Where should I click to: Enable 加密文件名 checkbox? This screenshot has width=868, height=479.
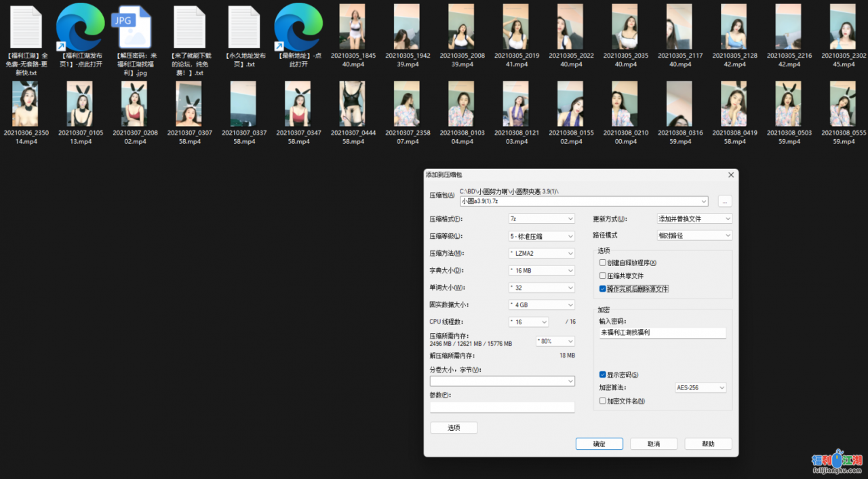(x=603, y=401)
